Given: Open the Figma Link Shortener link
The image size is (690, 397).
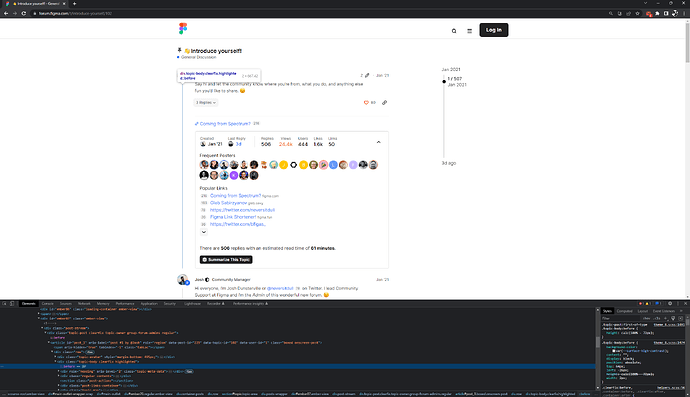Looking at the screenshot, I should [233, 217].
